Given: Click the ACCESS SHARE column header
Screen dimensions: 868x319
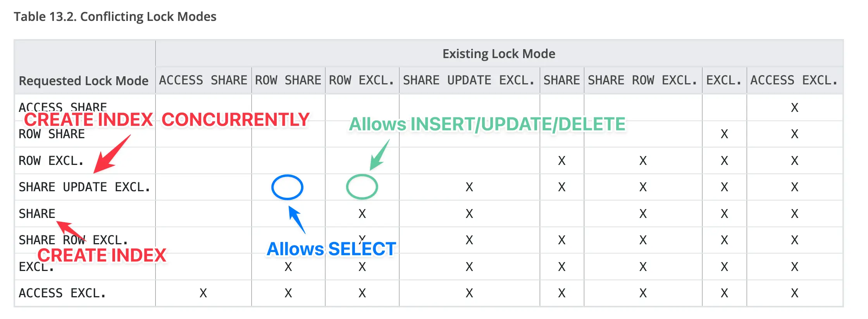Looking at the screenshot, I should click(x=203, y=80).
